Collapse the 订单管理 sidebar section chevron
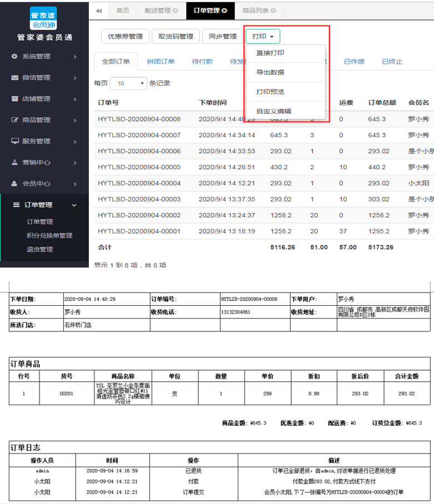Viewport: 434px width, 504px height. (74, 205)
